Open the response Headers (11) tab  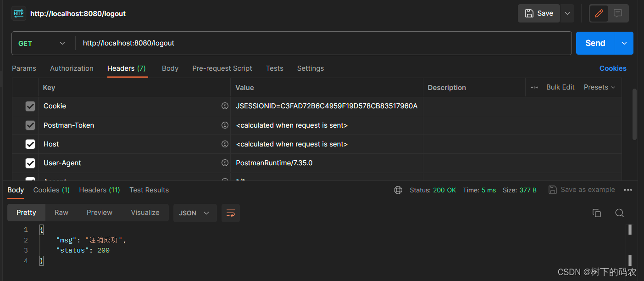pyautogui.click(x=100, y=190)
